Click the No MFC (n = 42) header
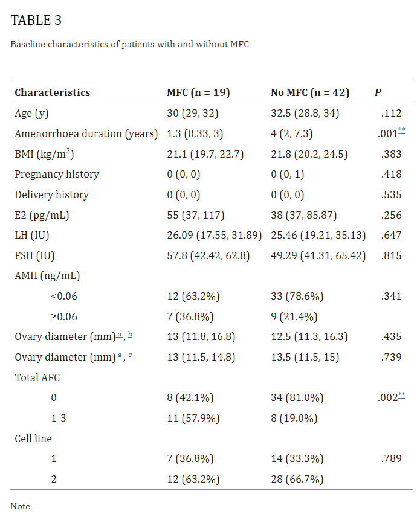420x514 pixels. click(x=309, y=92)
